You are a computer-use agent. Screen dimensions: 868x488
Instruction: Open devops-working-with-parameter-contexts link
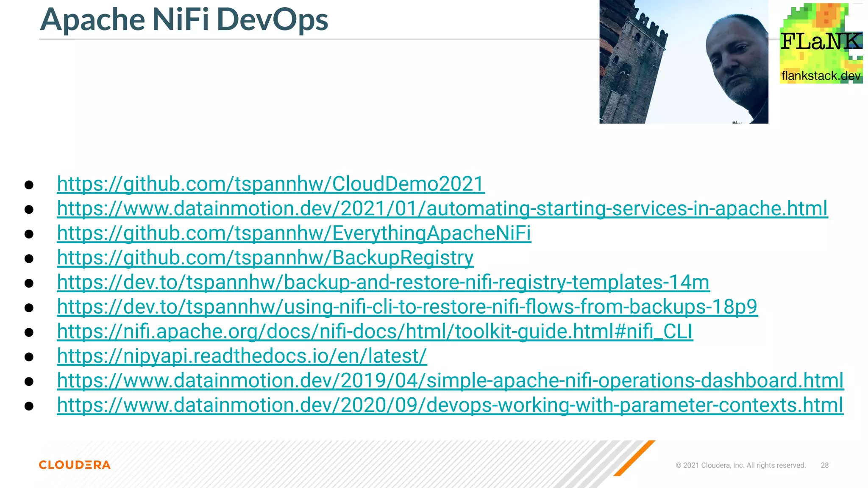[450, 405]
